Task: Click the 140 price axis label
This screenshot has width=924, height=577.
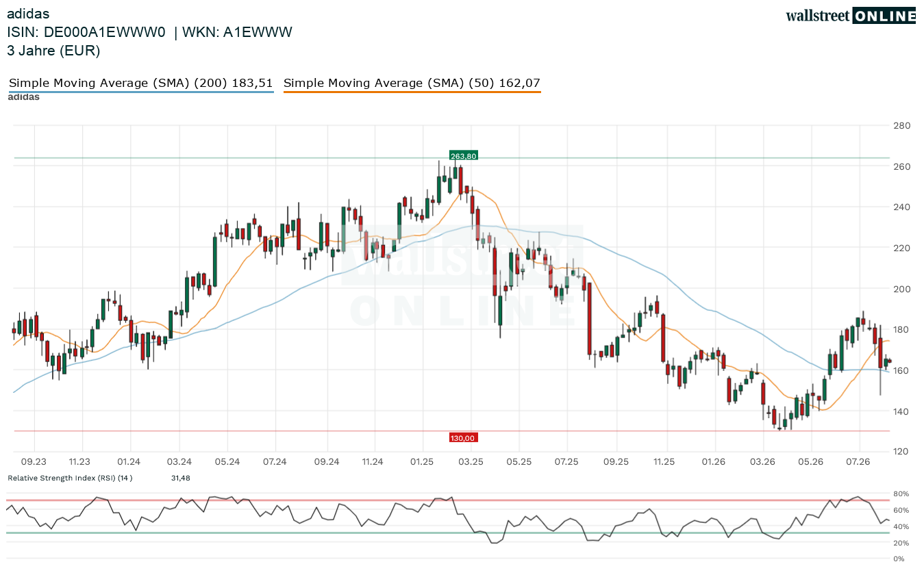Action: 902,411
